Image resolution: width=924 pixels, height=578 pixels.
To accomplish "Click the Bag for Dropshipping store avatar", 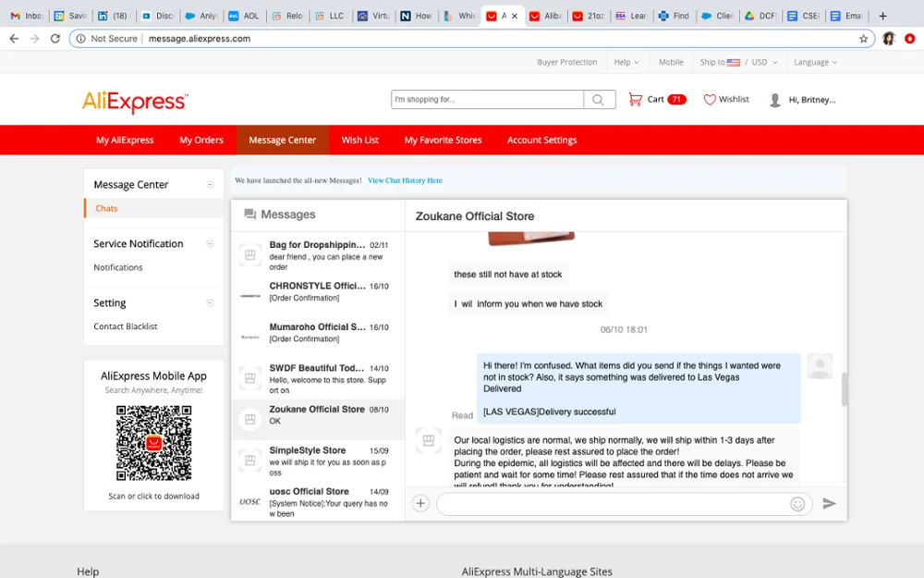I will tap(249, 255).
